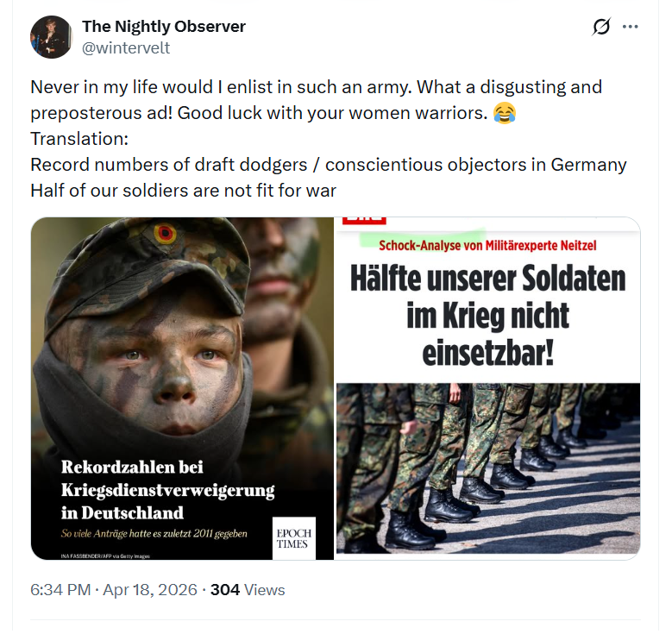This screenshot has height=634, width=672.
Task: Click The Nightly Observer profile avatar
Action: pos(51,37)
